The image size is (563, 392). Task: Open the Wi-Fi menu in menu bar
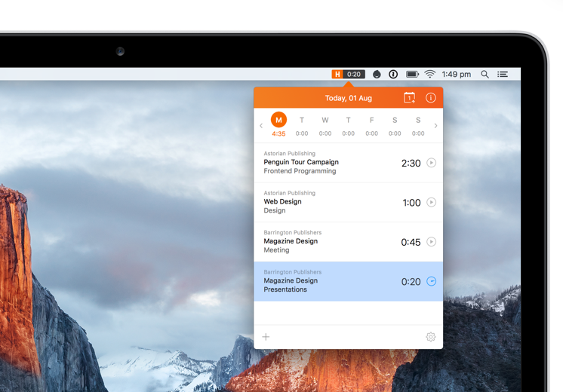(x=429, y=74)
